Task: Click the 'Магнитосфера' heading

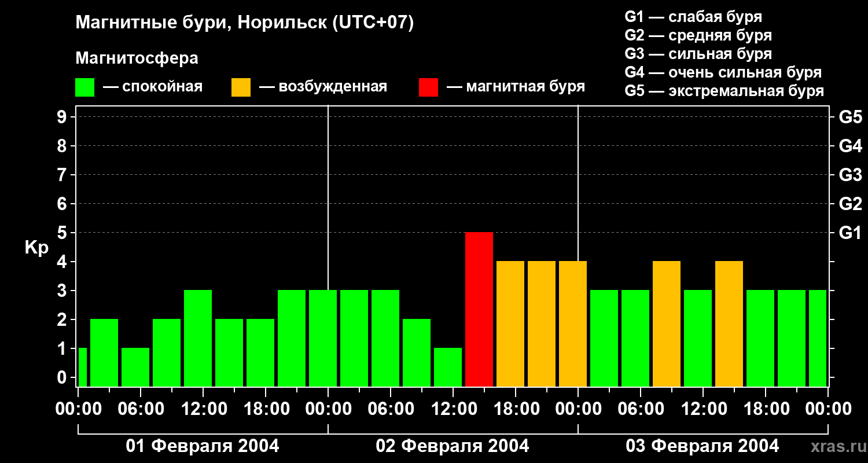Action: tap(137, 58)
